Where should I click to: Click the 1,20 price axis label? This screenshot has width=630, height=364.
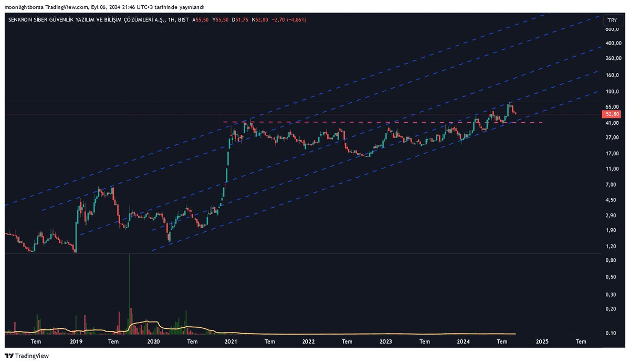(610, 246)
